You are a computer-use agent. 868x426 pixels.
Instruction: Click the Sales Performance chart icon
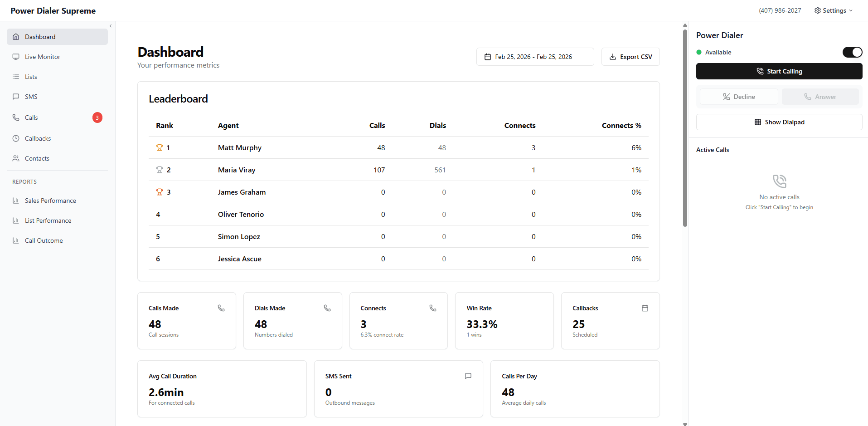[16, 201]
